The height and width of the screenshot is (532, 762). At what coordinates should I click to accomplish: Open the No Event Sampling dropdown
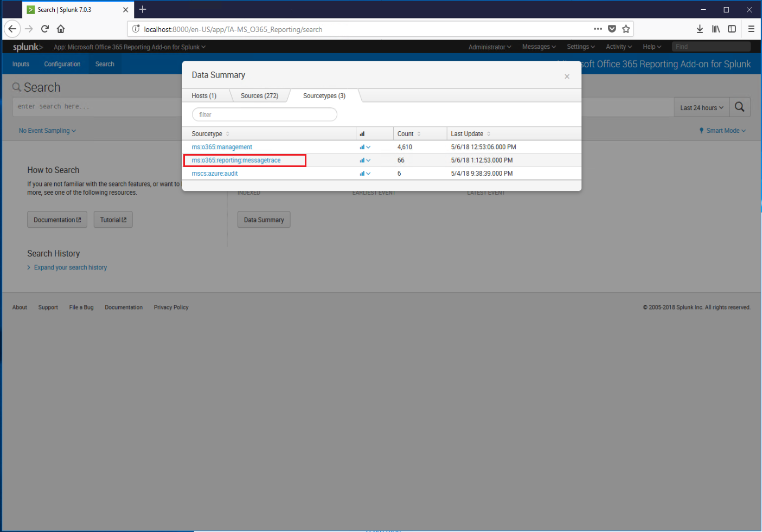47,130
